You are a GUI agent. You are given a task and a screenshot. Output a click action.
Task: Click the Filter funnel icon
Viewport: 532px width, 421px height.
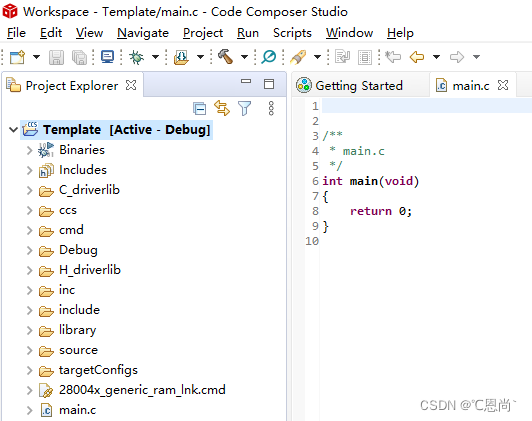[245, 109]
